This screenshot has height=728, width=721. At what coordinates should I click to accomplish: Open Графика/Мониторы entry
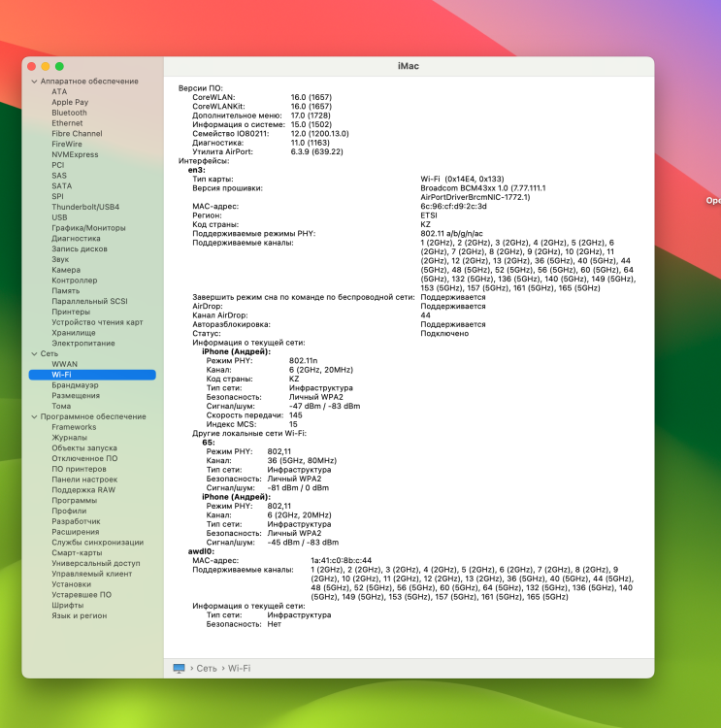88,228
